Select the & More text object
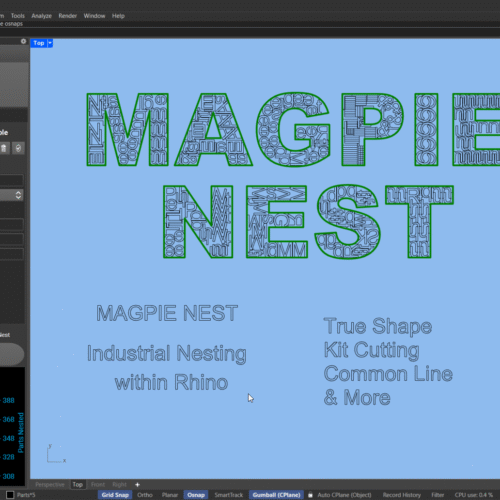Image resolution: width=500 pixels, height=500 pixels. [x=357, y=397]
